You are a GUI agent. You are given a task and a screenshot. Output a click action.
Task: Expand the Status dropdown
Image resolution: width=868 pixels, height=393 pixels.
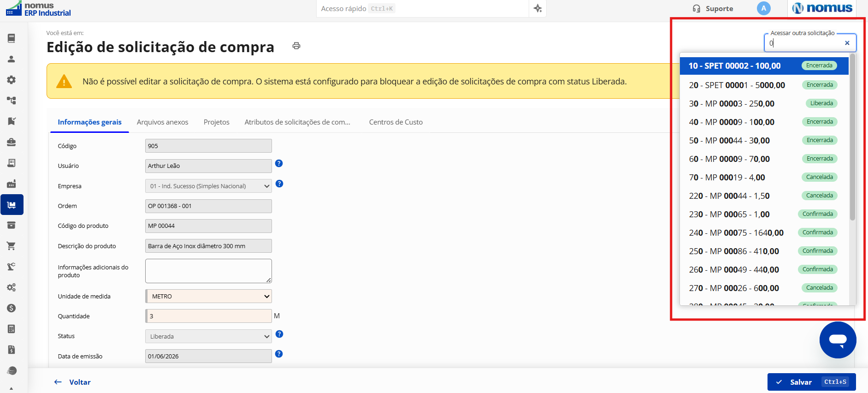208,336
